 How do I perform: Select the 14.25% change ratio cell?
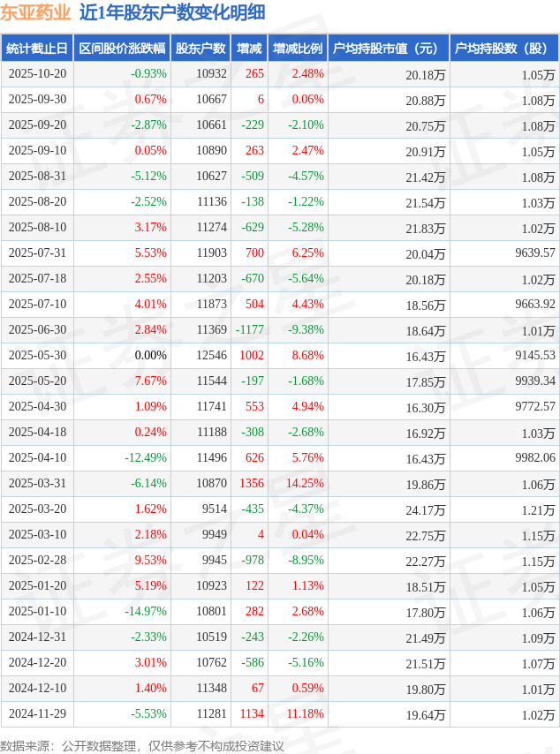coord(305,484)
